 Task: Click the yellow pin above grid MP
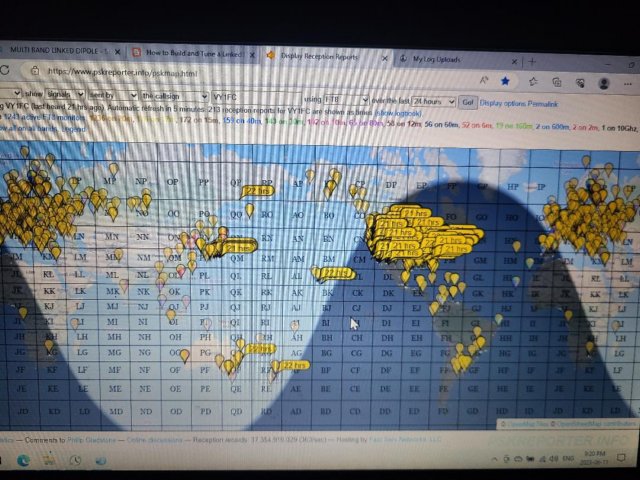coord(113,168)
